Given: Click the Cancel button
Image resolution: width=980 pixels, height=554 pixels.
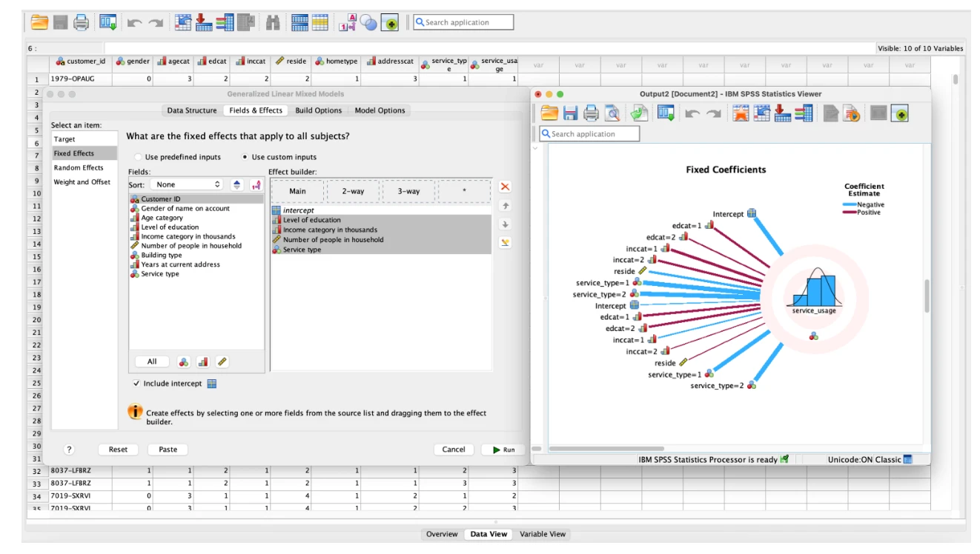Looking at the screenshot, I should point(454,450).
